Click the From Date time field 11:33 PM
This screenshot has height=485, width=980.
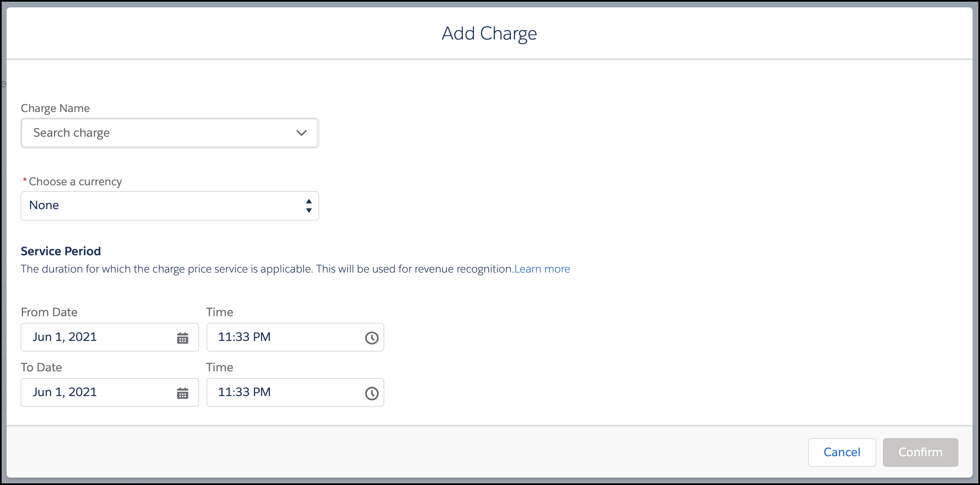[284, 337]
